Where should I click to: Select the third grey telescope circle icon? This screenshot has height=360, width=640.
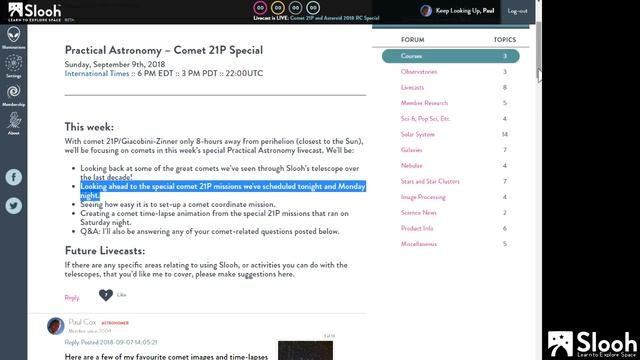coord(296,8)
